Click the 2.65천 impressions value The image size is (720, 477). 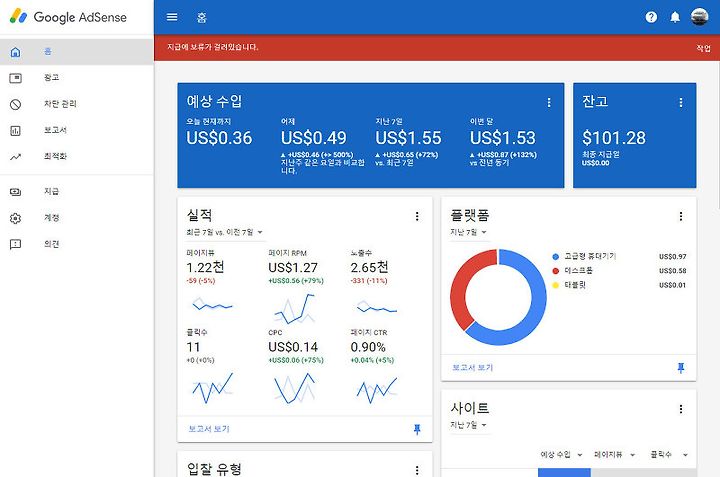[370, 267]
